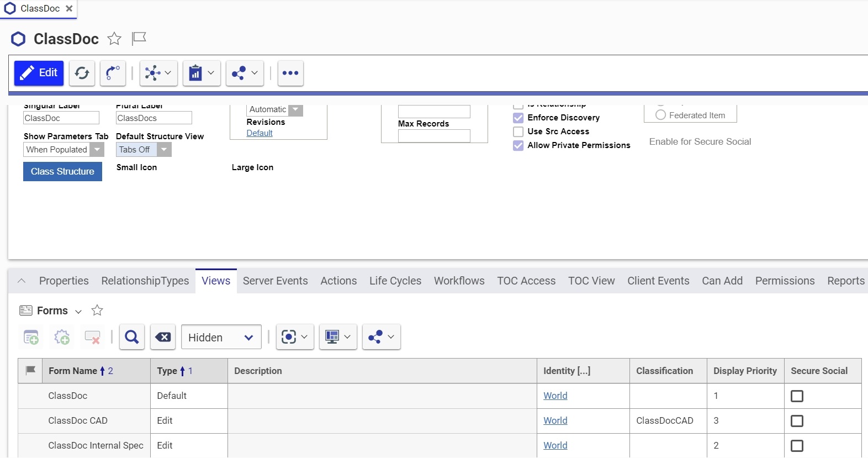Click the flag icon beside ClassDoc title
The image size is (868, 458).
[139, 39]
